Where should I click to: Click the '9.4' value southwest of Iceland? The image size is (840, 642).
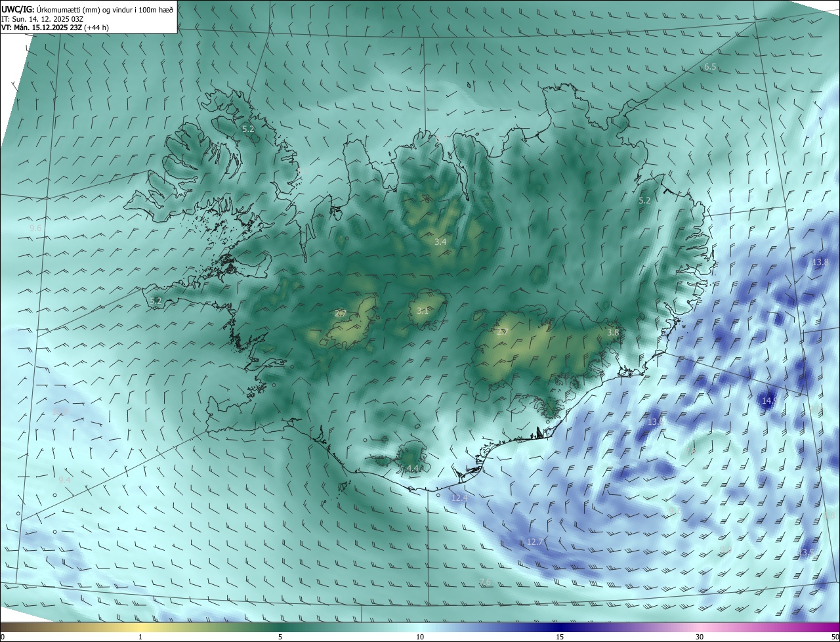coord(64,481)
